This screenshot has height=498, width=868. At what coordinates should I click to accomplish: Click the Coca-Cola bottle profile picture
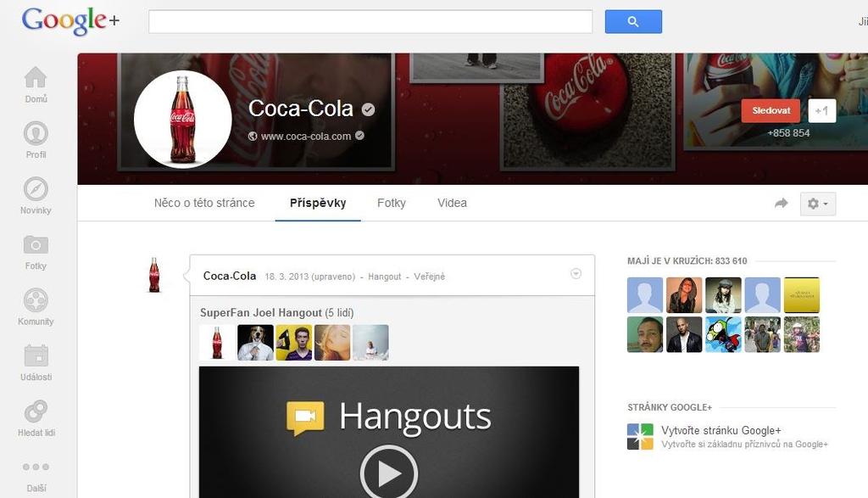(183, 119)
